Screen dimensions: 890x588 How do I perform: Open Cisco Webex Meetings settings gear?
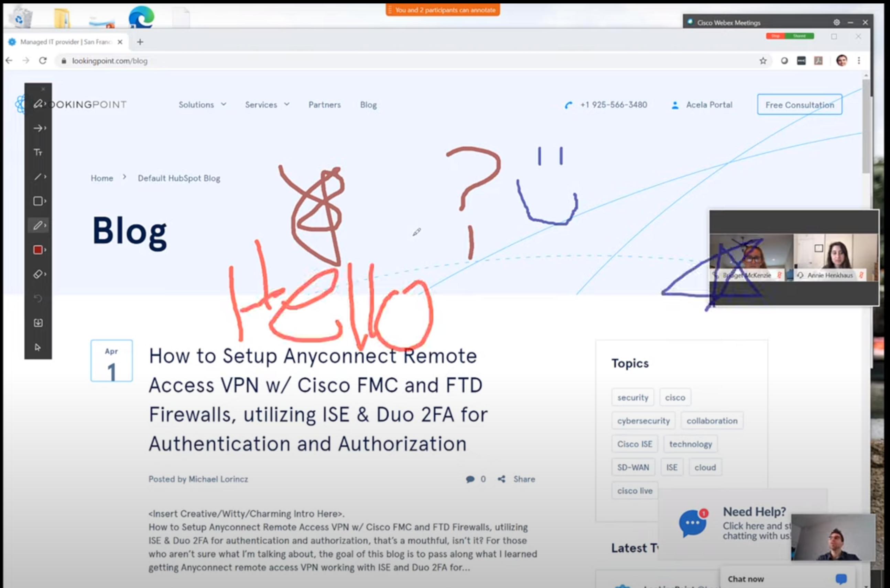(x=836, y=22)
